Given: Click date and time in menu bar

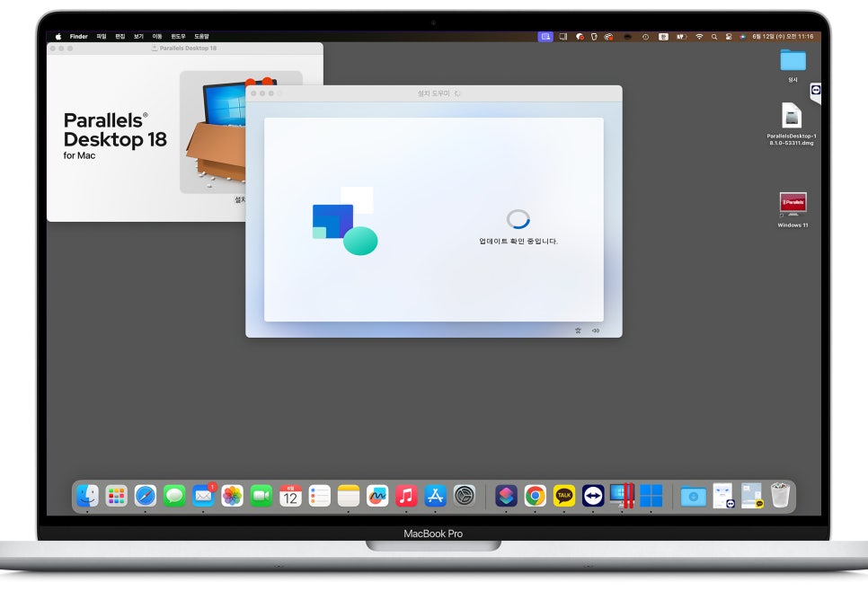Looking at the screenshot, I should pyautogui.click(x=783, y=37).
